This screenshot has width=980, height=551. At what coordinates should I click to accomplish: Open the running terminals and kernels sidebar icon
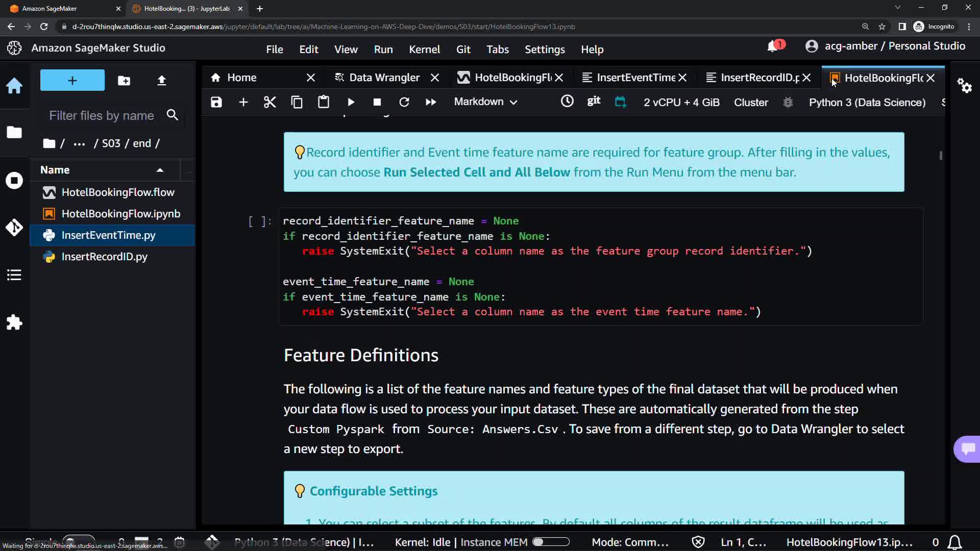click(14, 181)
